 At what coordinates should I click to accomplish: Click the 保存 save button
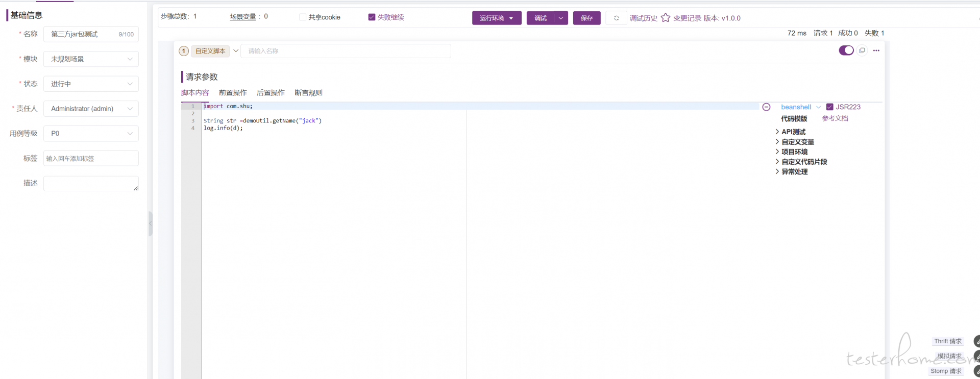587,18
